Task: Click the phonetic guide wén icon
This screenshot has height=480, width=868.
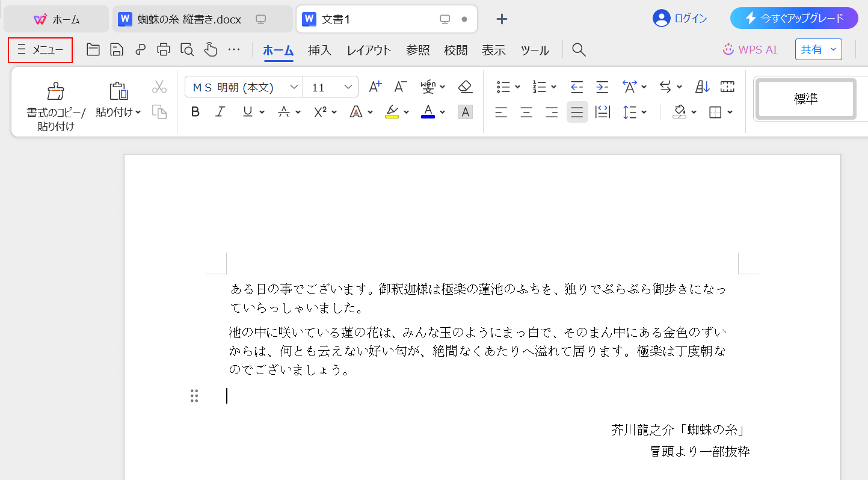Action: (x=428, y=87)
